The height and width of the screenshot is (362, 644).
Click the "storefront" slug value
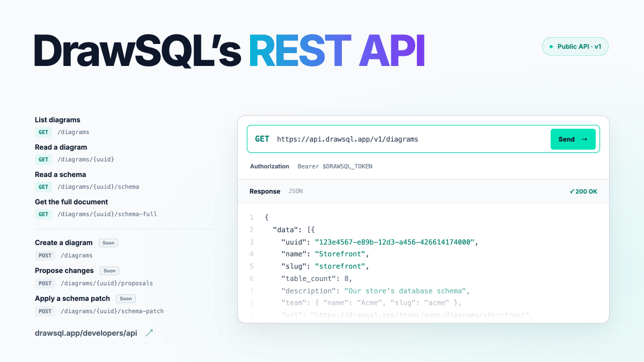click(x=340, y=266)
